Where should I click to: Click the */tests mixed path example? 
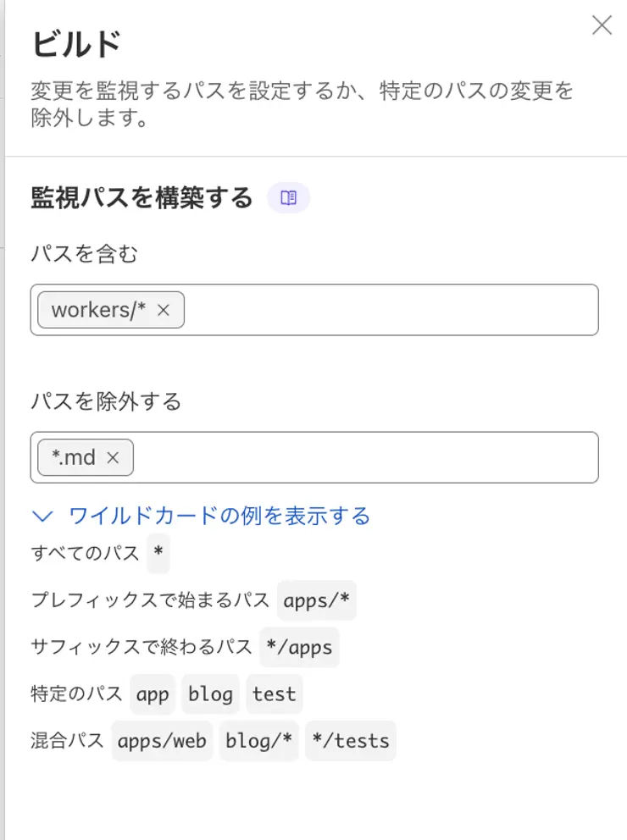pyautogui.click(x=351, y=741)
